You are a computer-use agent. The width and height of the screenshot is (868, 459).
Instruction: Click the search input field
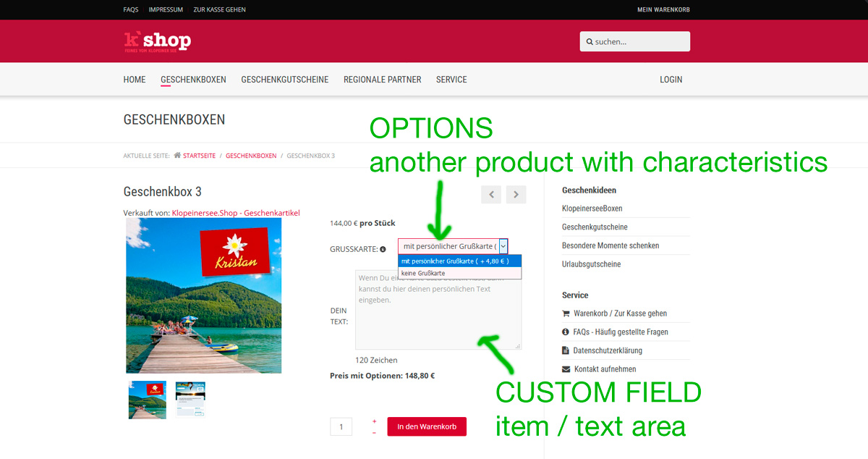coord(635,41)
